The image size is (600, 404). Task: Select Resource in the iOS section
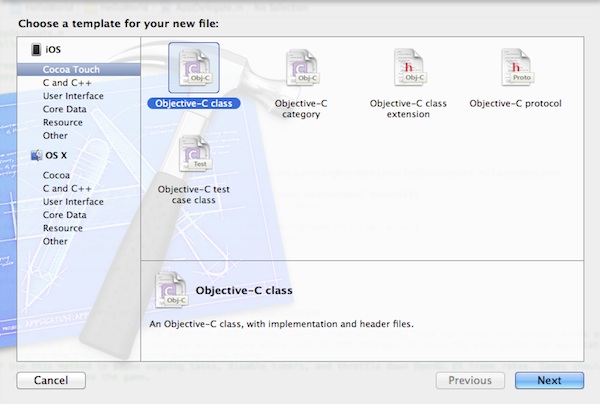pyautogui.click(x=62, y=122)
